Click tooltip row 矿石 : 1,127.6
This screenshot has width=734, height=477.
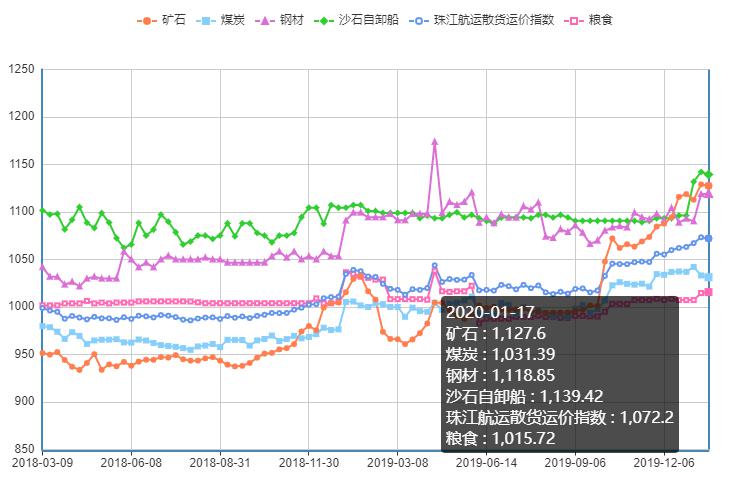click(496, 333)
